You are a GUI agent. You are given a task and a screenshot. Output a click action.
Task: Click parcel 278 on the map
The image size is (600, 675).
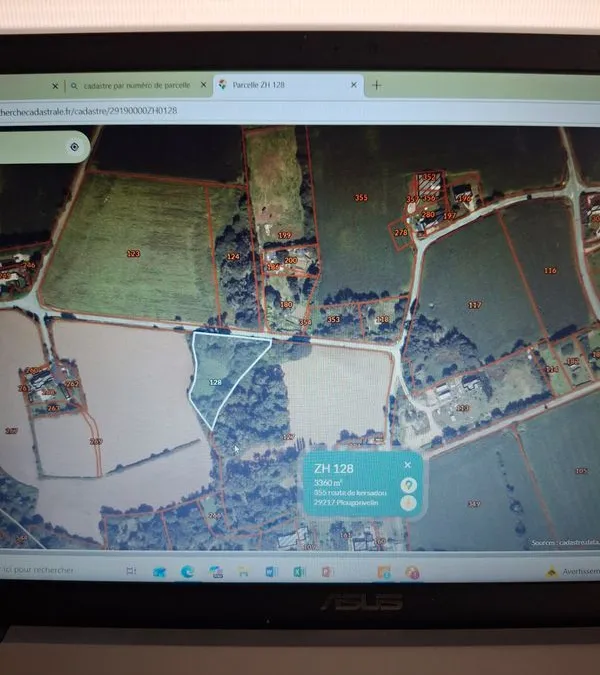click(x=400, y=232)
